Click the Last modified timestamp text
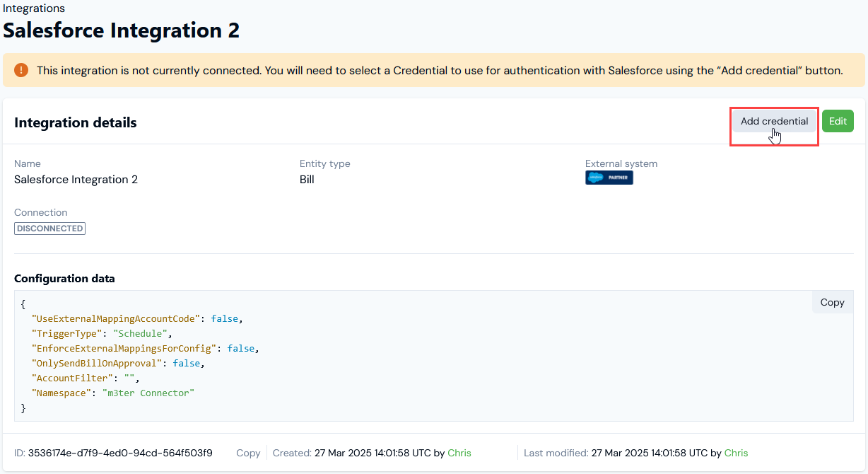This screenshot has height=474, width=868. 651,453
